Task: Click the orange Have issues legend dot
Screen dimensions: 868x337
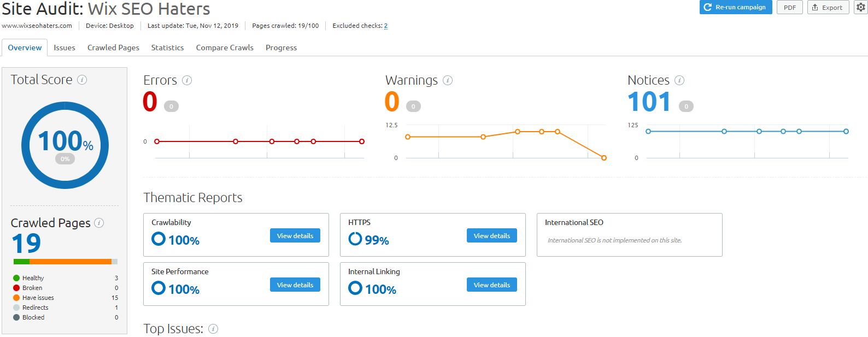Action: point(16,298)
